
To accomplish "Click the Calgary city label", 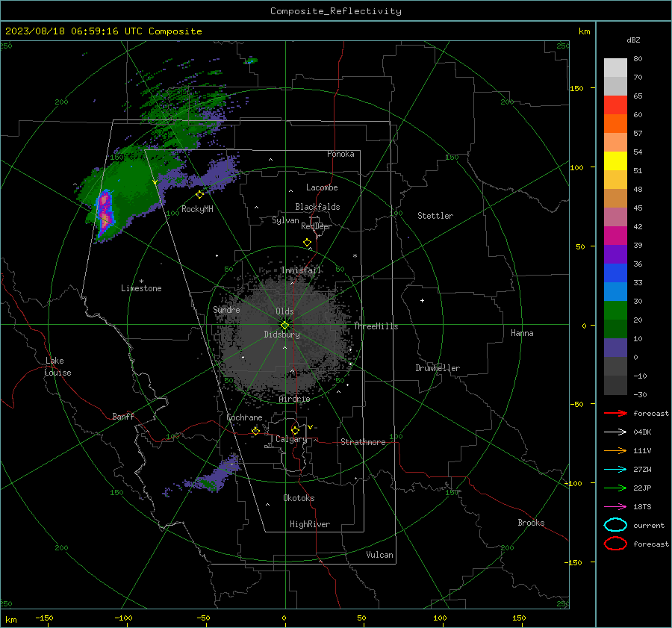I will 291,439.
